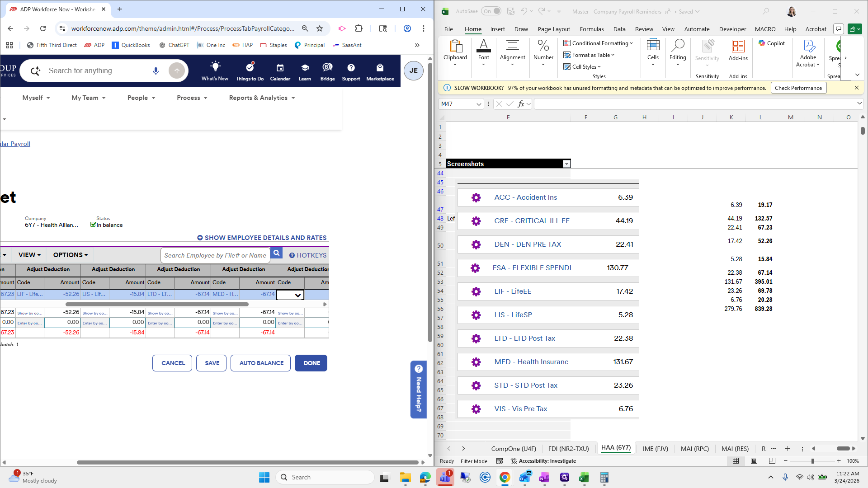Click the Things to Do bell icon
868x488 pixels.
[x=250, y=68]
